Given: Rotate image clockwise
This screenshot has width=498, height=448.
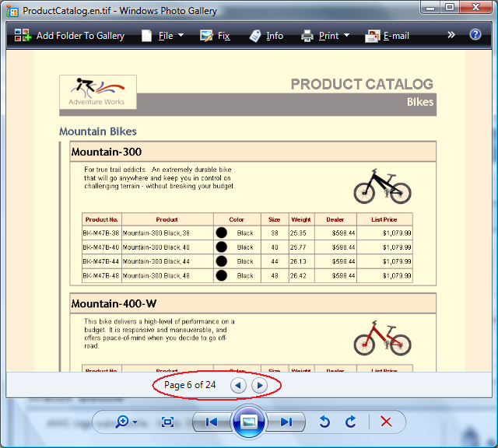Looking at the screenshot, I should (x=351, y=422).
